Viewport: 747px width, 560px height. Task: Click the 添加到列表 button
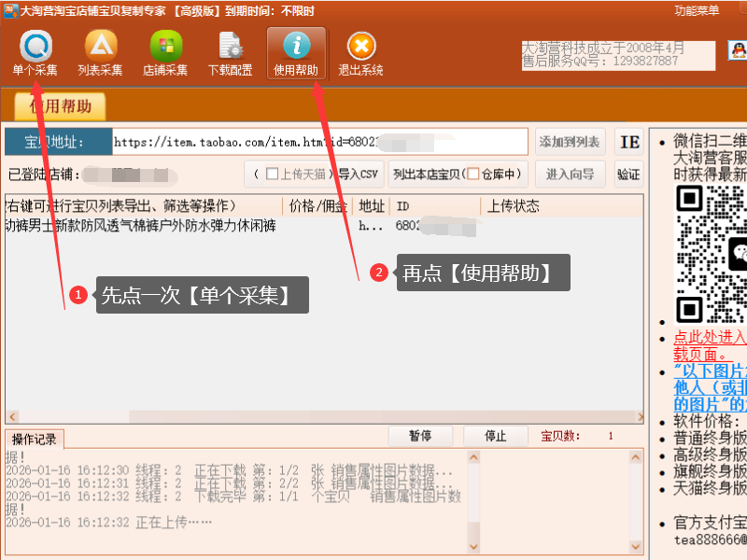pyautogui.click(x=570, y=142)
